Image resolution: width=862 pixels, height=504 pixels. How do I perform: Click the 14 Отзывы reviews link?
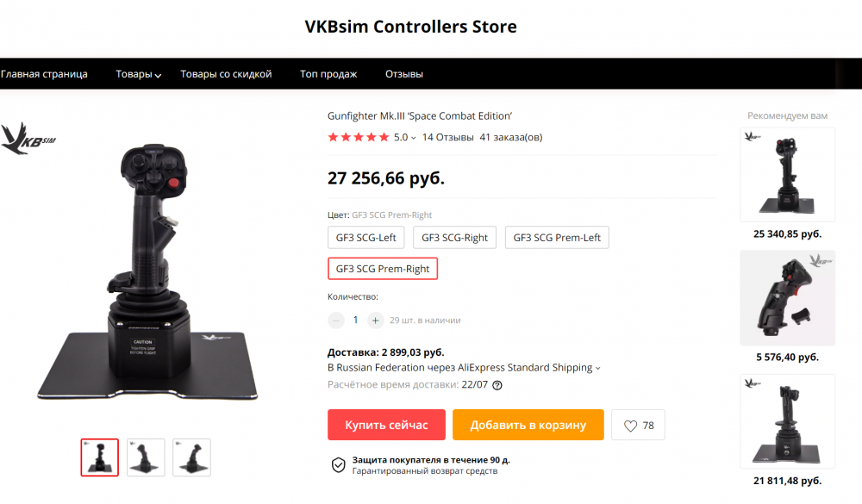tap(447, 137)
